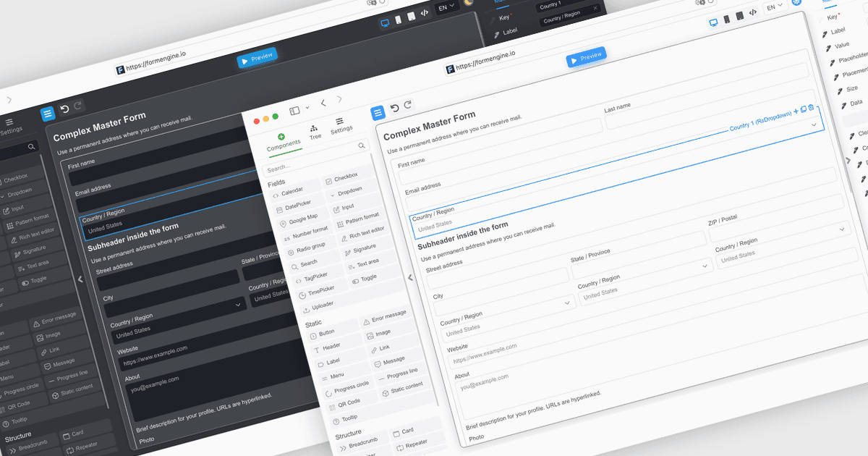Open the EN language dropdown in dark window
Image resolution: width=868 pixels, height=456 pixels.
pyautogui.click(x=446, y=7)
